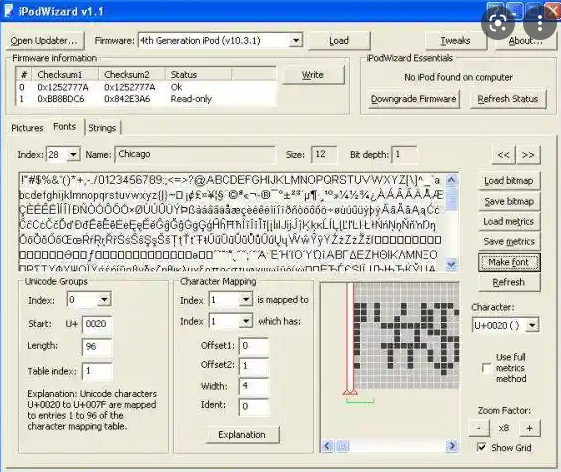561x472 pixels.
Task: Click the font Name field Chicago
Action: 195,154
